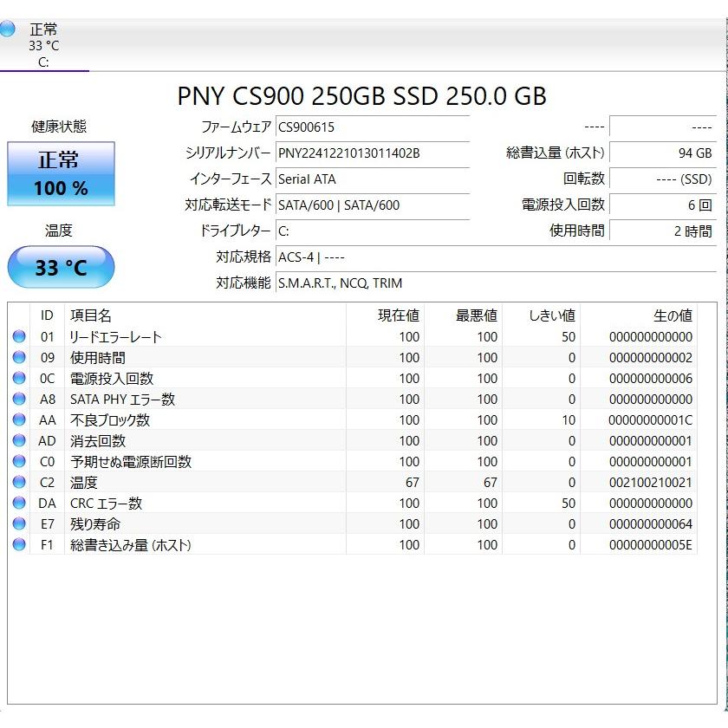Click the drive letter field C:
Viewport: 728px width, 728px height.
[x=373, y=231]
